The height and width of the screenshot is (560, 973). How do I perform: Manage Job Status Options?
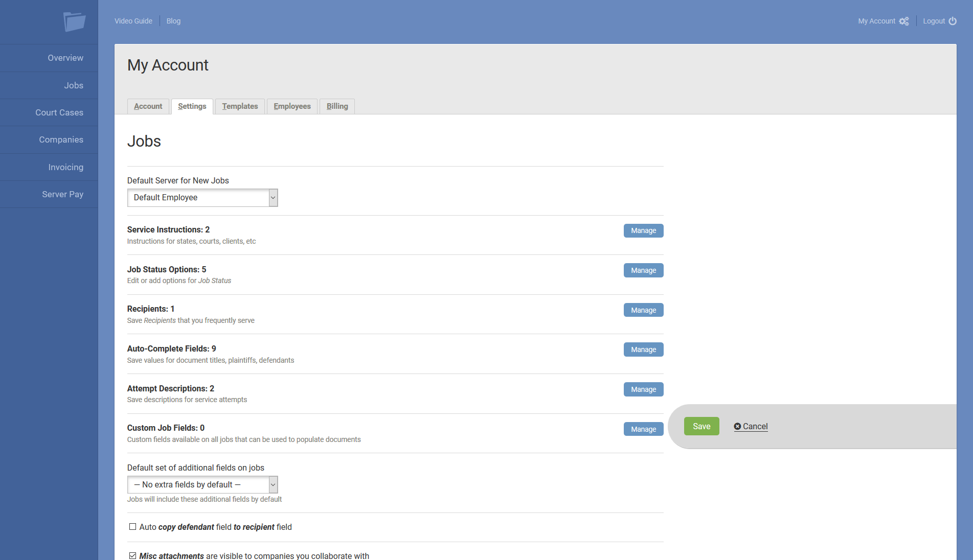point(643,270)
